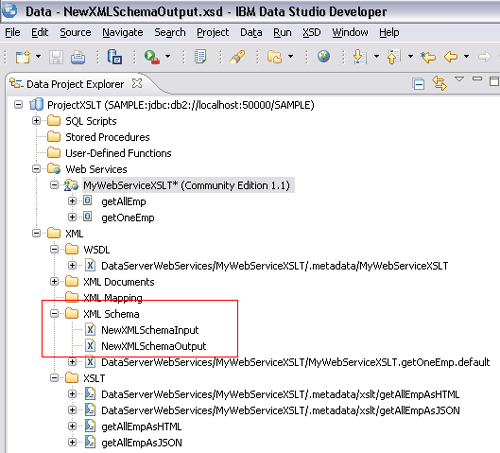Screen dimensions: 500x453
Task: Open the XSD menu
Action: (312, 32)
